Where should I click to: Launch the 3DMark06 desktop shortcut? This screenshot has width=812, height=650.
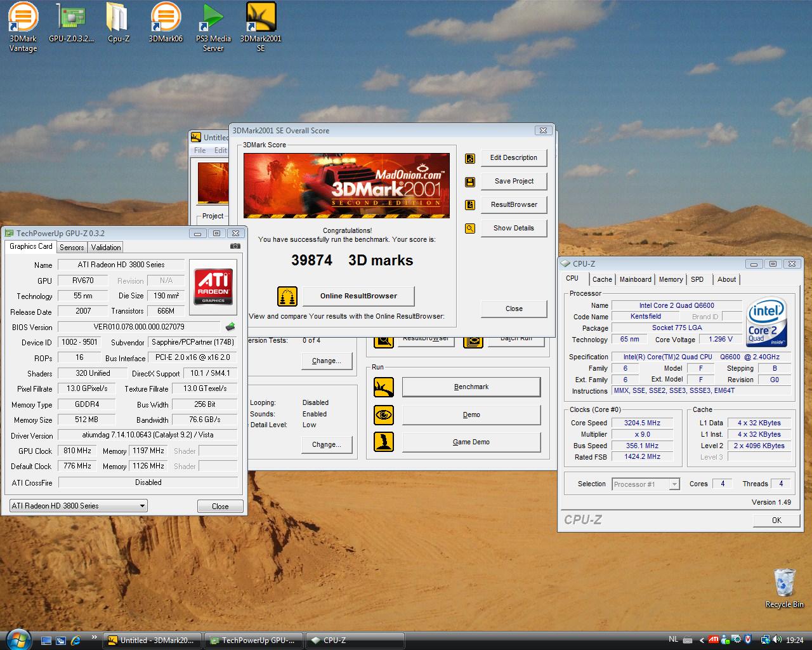pyautogui.click(x=166, y=22)
